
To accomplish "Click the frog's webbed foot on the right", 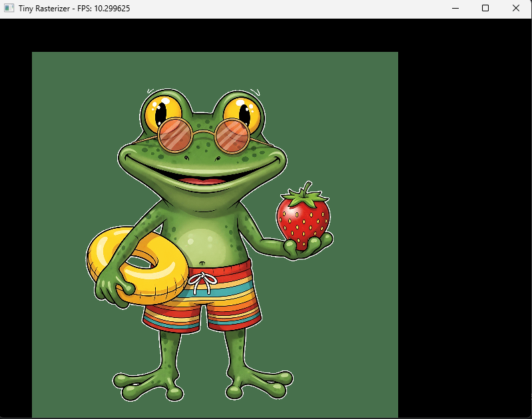I will (x=260, y=384).
